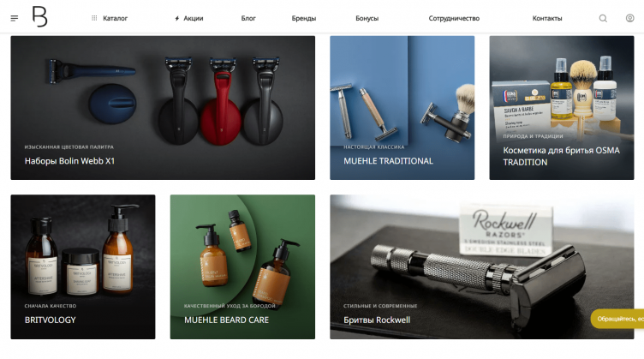This screenshot has width=644, height=359.
Task: Open the Бренды section
Action: pyautogui.click(x=304, y=18)
